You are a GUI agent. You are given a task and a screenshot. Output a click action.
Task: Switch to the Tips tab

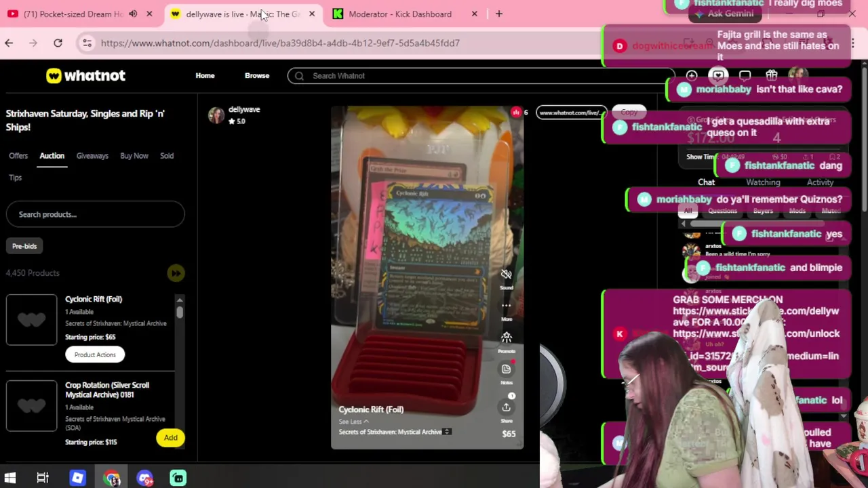pyautogui.click(x=15, y=177)
